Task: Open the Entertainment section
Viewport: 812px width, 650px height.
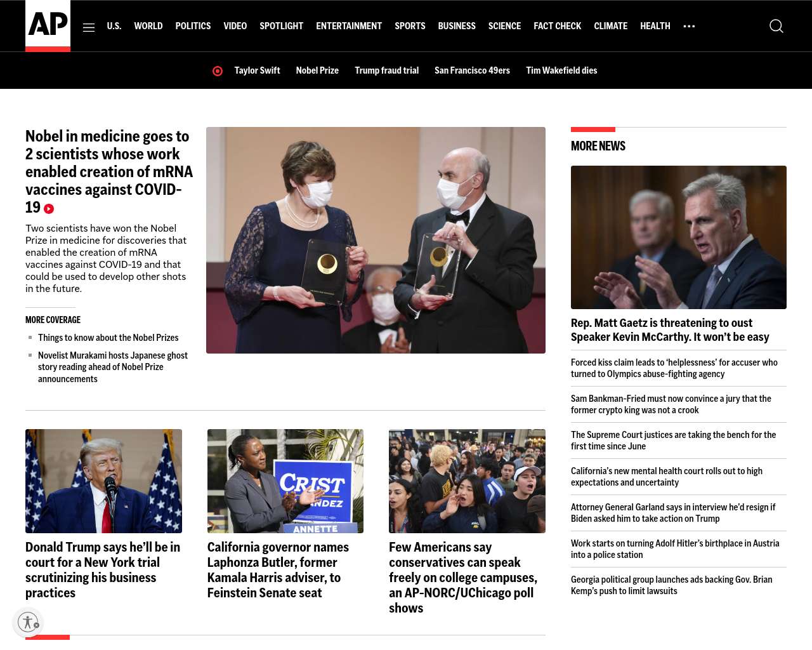Action: pos(349,26)
